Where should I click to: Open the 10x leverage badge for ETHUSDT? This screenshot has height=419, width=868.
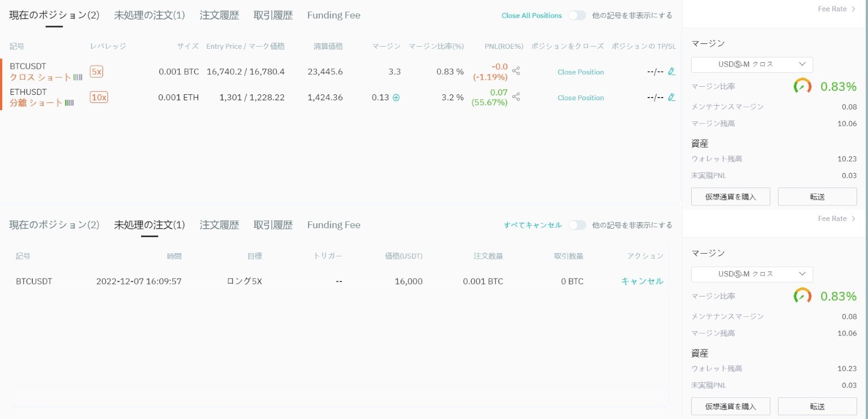point(99,98)
